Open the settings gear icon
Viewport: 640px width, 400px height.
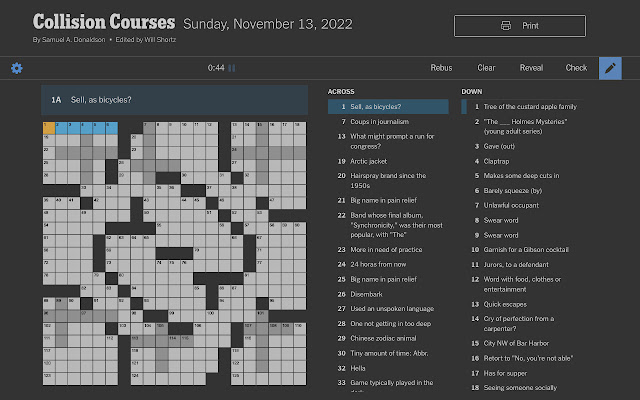pos(16,68)
